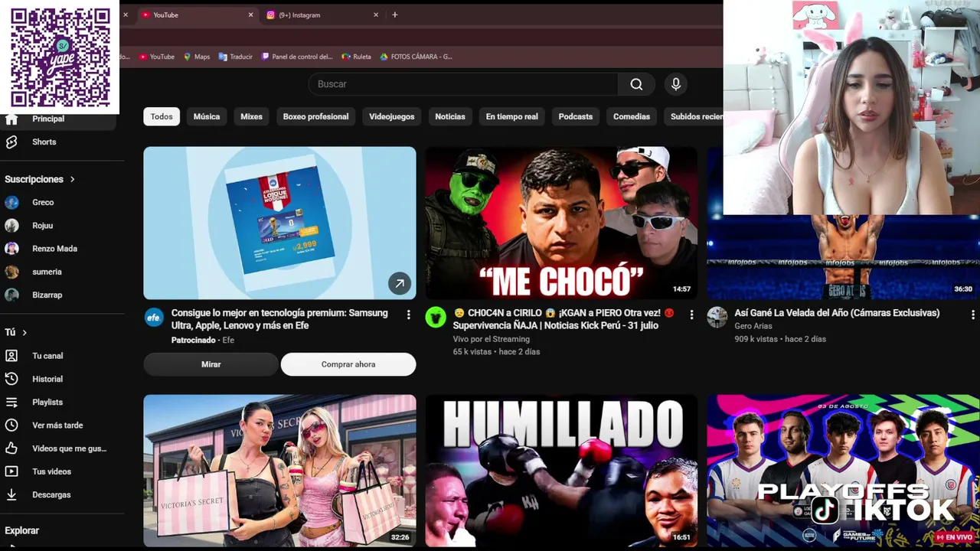This screenshot has width=980, height=551.
Task: Click the "65 k vistas" metadata text
Action: point(472,352)
